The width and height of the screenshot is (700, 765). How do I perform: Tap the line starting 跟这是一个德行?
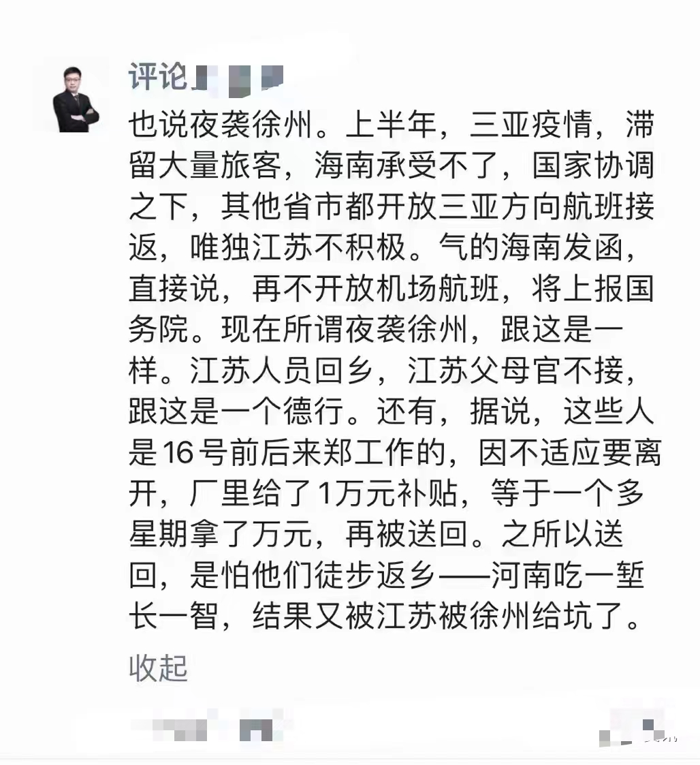[x=392, y=411]
